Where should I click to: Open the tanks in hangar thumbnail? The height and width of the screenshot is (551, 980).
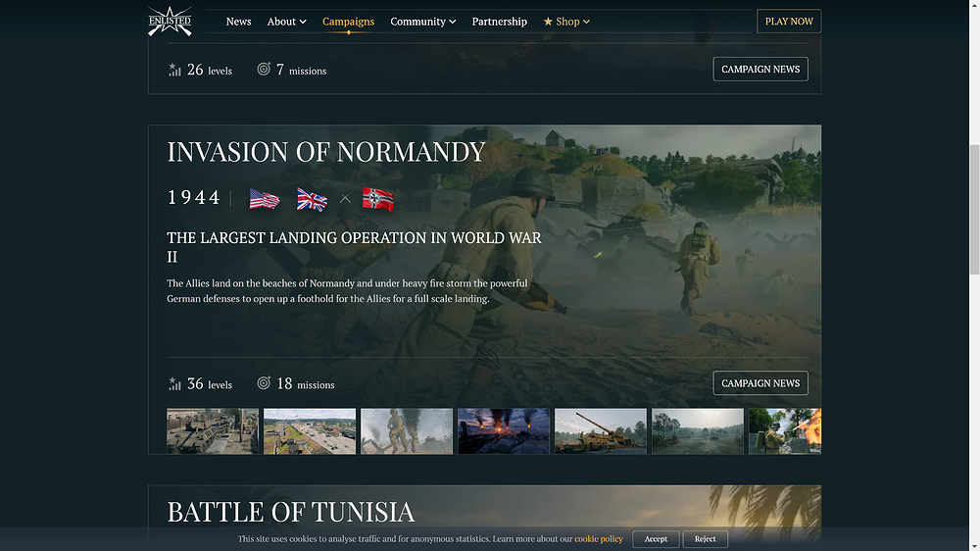coord(213,431)
